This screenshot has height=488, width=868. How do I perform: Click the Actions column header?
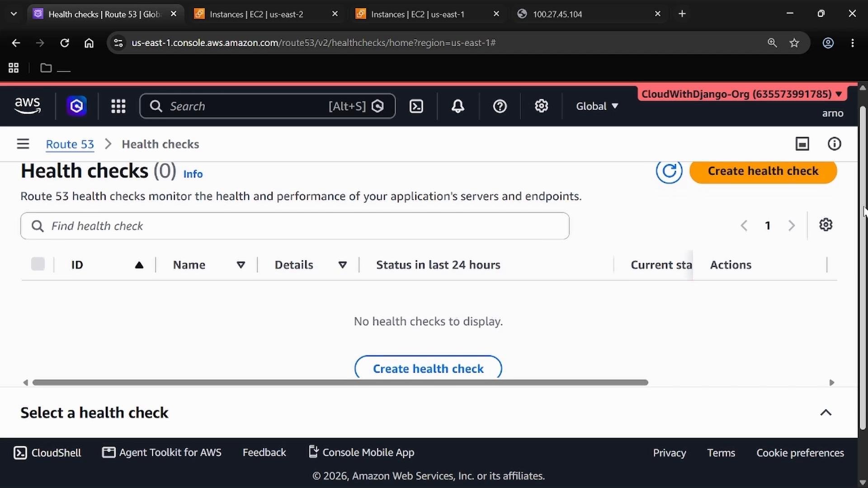731,265
